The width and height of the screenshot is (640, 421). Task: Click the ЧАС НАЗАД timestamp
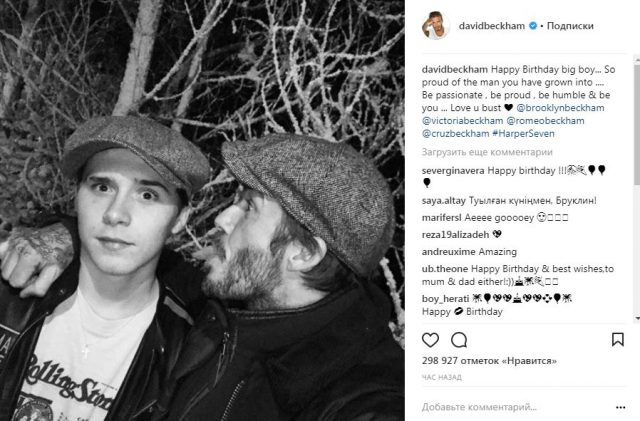(443, 377)
